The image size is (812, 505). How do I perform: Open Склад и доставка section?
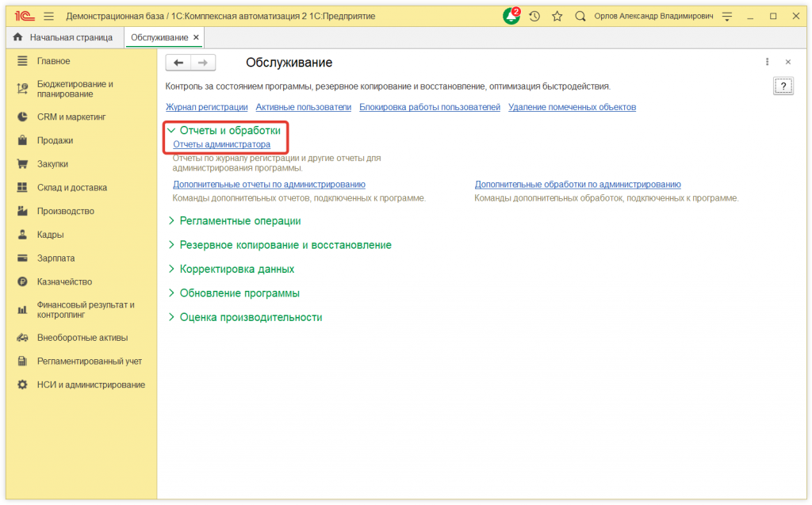tap(62, 187)
